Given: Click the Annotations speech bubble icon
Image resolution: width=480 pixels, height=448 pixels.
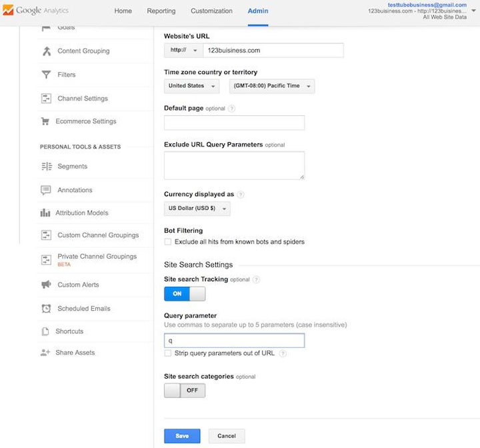Looking at the screenshot, I should coord(46,190).
